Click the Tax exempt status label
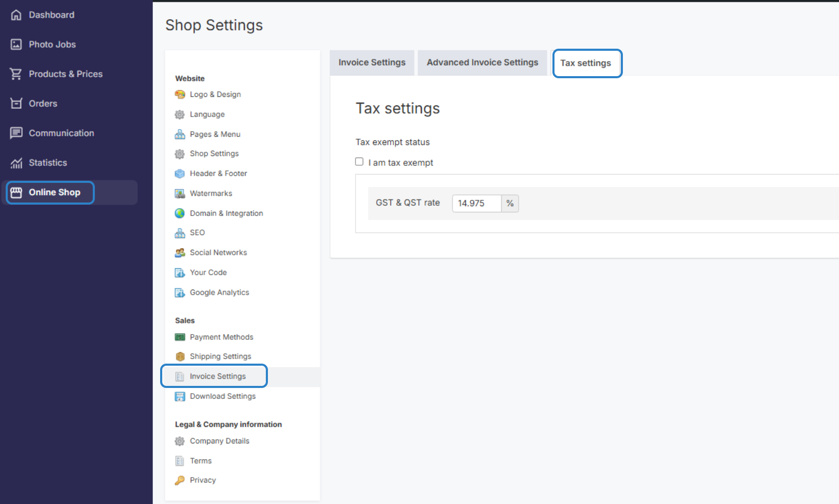 tap(392, 142)
